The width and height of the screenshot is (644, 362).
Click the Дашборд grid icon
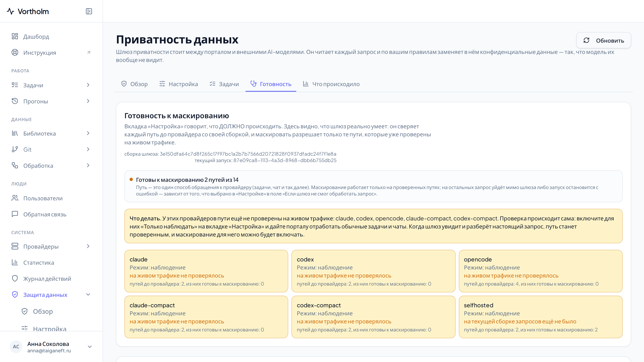[15, 36]
